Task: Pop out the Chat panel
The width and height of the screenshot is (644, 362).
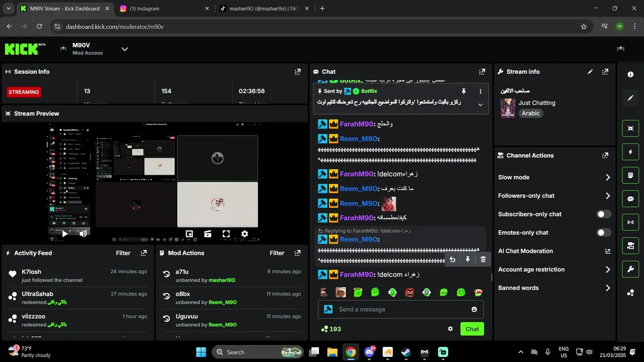Action: [x=482, y=72]
